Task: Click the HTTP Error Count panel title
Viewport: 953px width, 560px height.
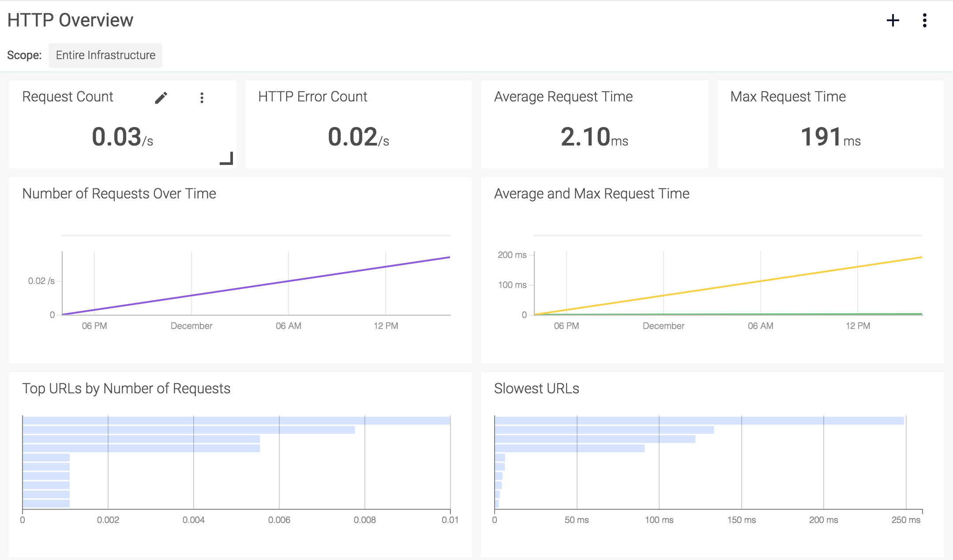Action: pos(312,97)
